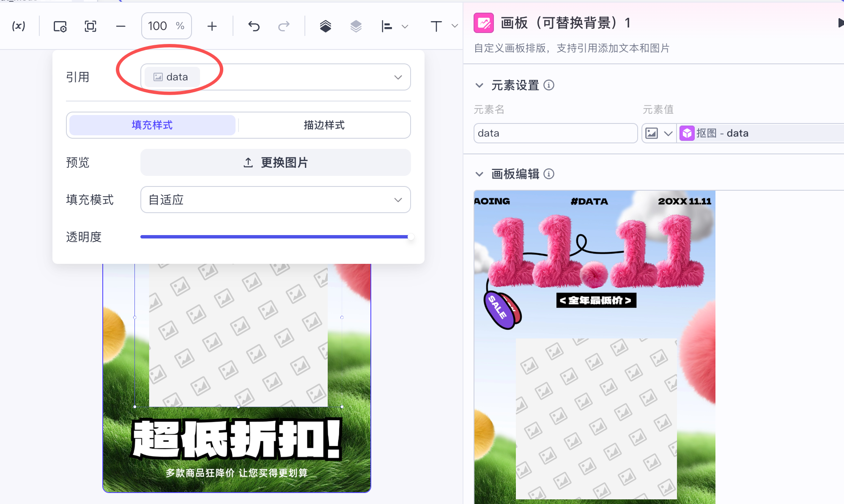The image size is (844, 504).
Task: Click the purple 抠图 cutout icon next to data
Action: pyautogui.click(x=687, y=133)
